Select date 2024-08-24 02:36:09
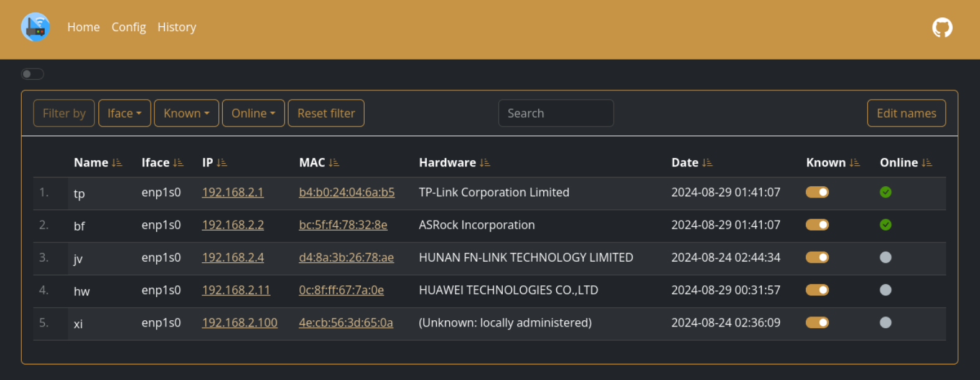980x380 pixels. click(726, 323)
